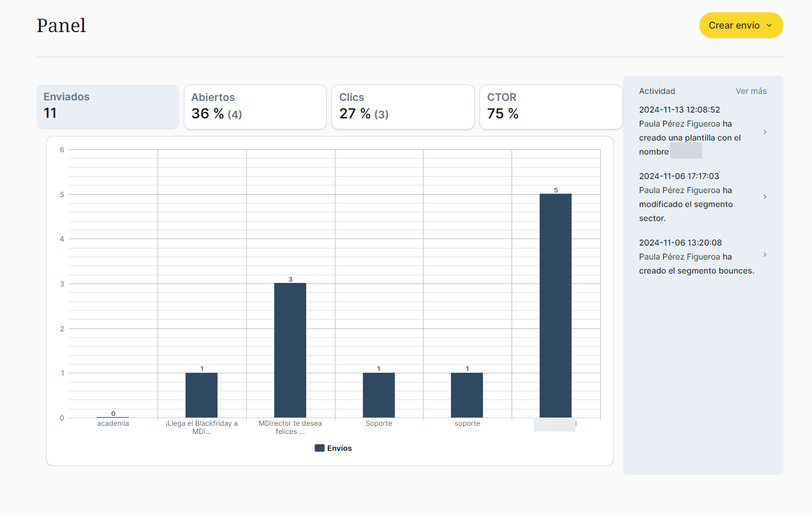
Task: Click the Ver más activity link
Action: click(x=751, y=91)
